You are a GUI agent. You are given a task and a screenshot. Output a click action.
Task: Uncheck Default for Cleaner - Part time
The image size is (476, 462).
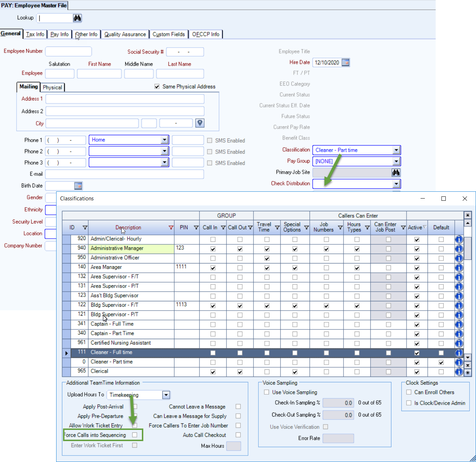coord(441,363)
